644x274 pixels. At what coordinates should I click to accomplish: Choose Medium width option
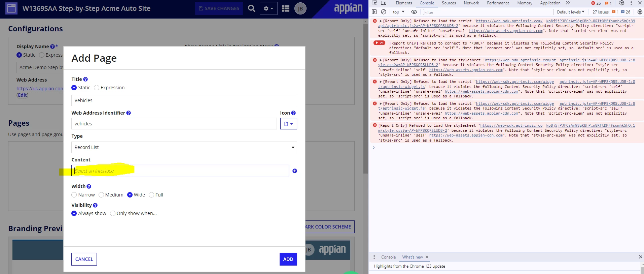pyautogui.click(x=101, y=195)
